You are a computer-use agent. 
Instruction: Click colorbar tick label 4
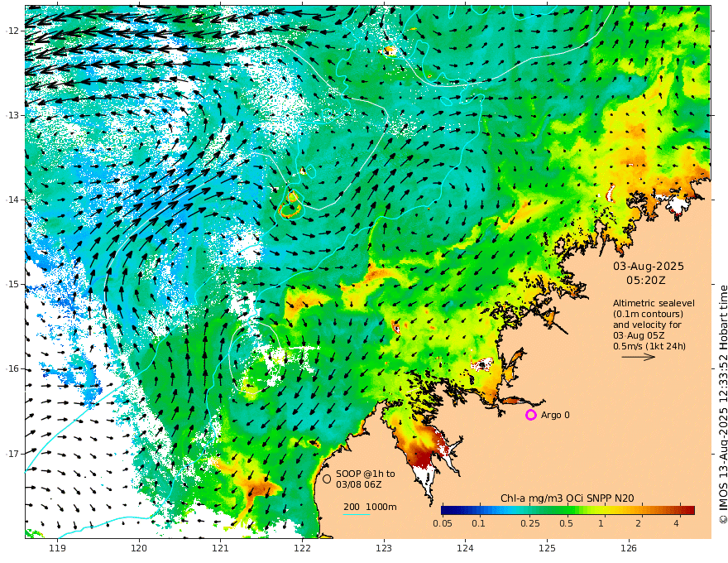676,523
